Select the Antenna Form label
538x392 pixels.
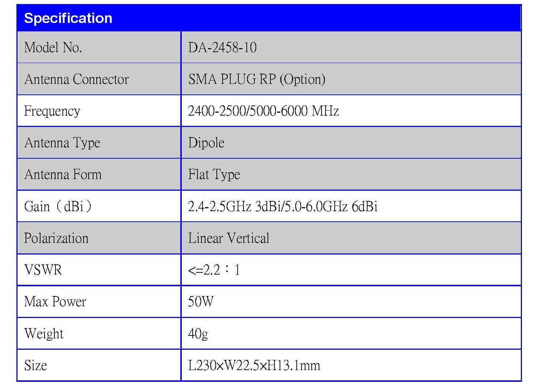pyautogui.click(x=63, y=174)
